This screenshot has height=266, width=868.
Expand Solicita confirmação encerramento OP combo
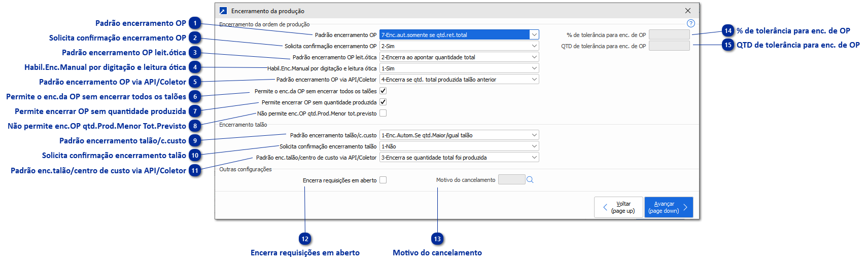point(534,46)
